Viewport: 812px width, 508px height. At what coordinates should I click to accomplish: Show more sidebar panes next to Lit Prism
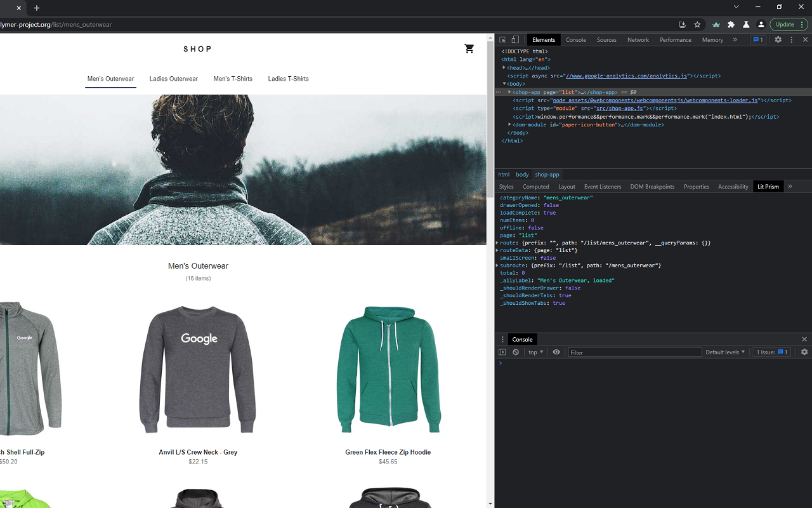pyautogui.click(x=790, y=187)
